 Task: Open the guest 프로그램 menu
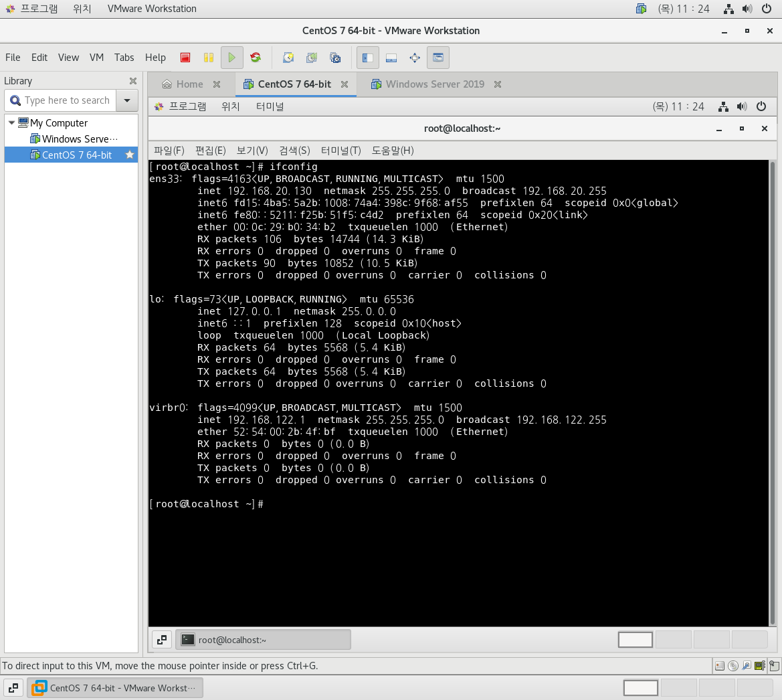point(181,106)
